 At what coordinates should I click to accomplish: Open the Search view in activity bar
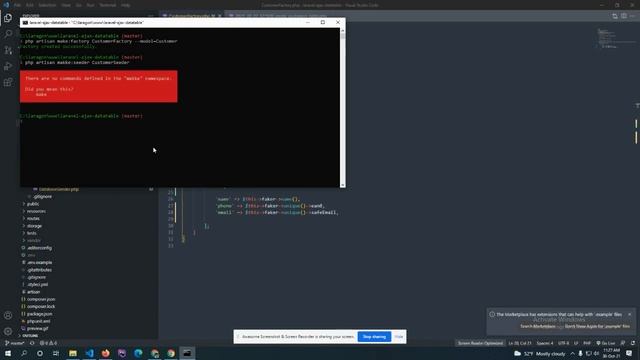(8, 34)
